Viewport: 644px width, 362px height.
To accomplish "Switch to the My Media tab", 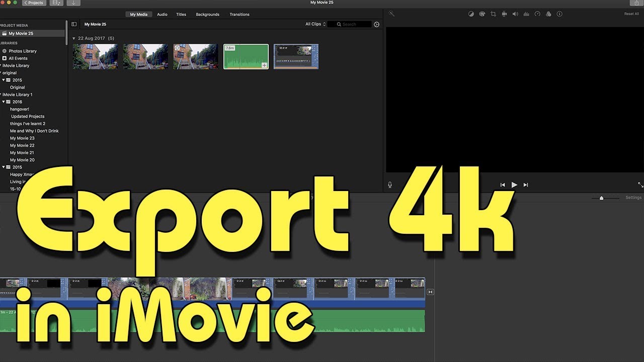I will tap(139, 15).
